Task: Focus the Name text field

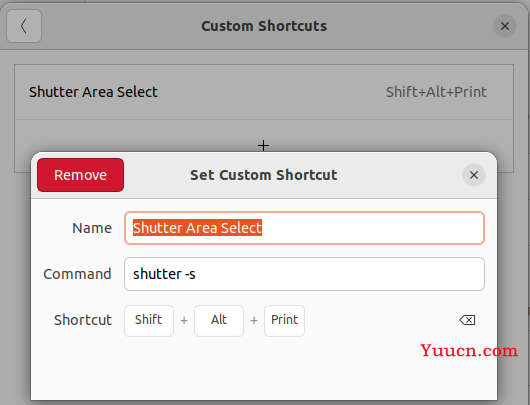Action: (304, 228)
